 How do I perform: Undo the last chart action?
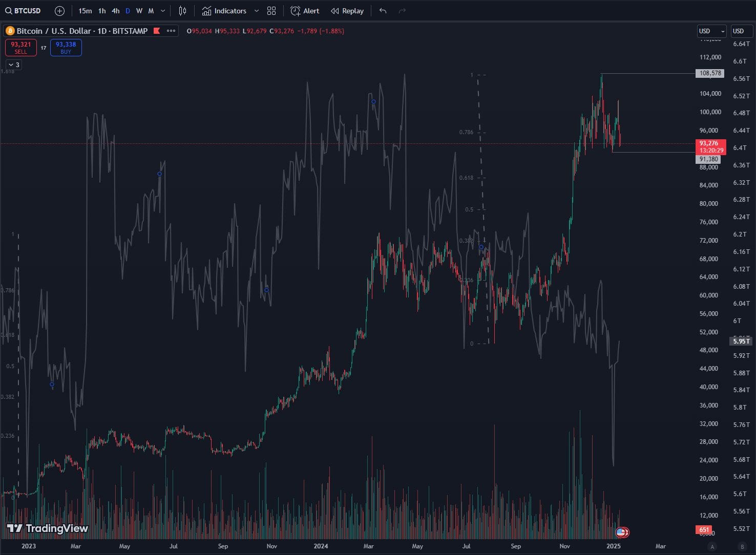(x=383, y=11)
